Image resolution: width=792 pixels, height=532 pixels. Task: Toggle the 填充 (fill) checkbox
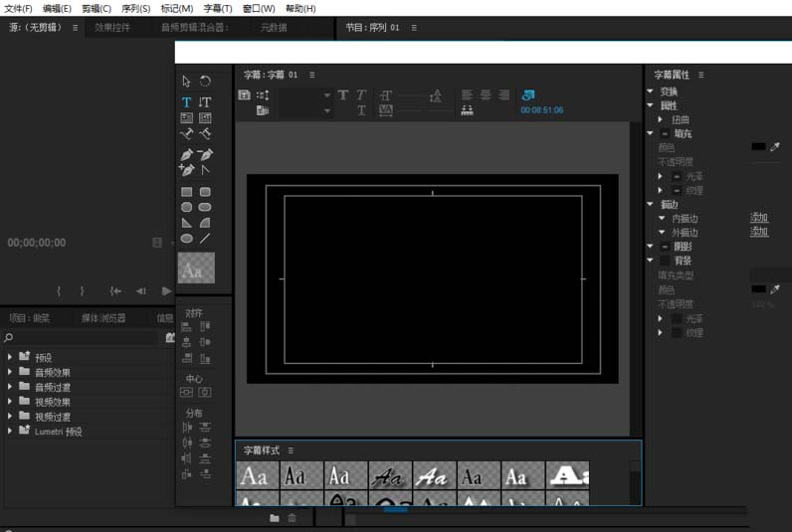point(665,133)
